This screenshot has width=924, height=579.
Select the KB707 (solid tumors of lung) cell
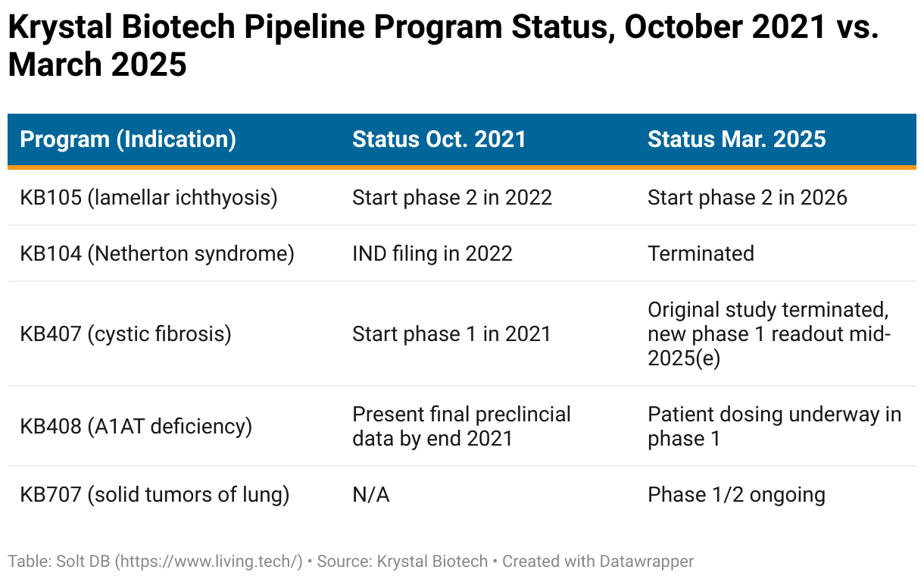pos(155,495)
